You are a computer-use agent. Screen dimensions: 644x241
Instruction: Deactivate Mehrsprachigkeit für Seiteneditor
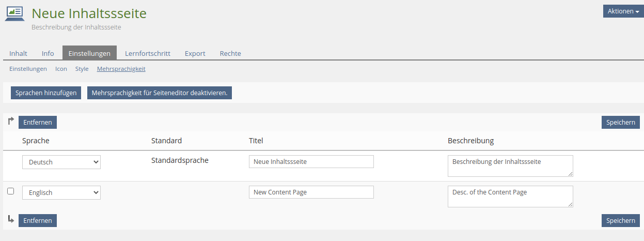click(159, 93)
